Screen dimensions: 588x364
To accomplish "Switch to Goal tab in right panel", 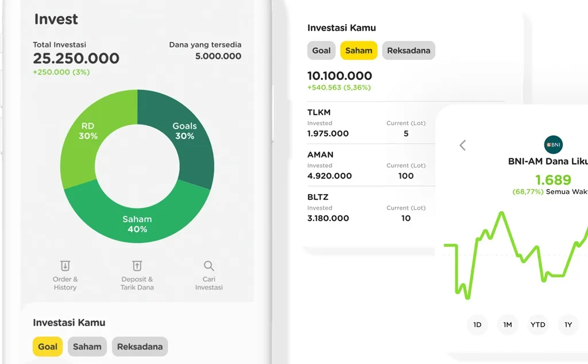I will (322, 50).
